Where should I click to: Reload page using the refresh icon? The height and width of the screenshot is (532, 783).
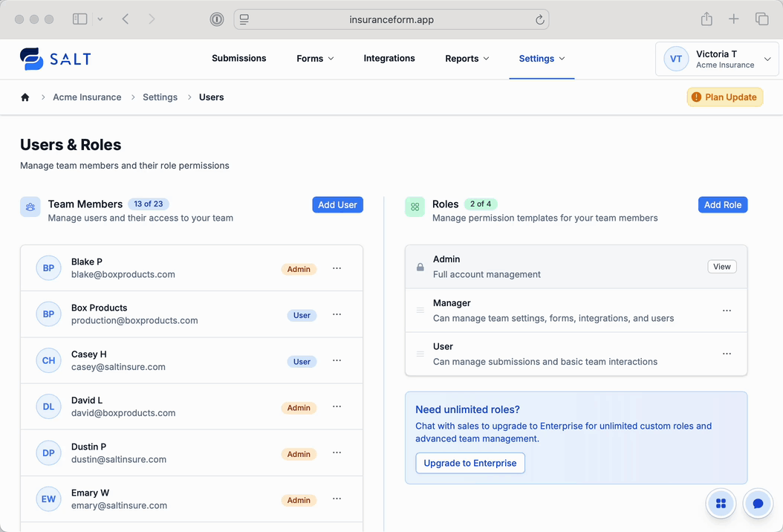coord(540,20)
